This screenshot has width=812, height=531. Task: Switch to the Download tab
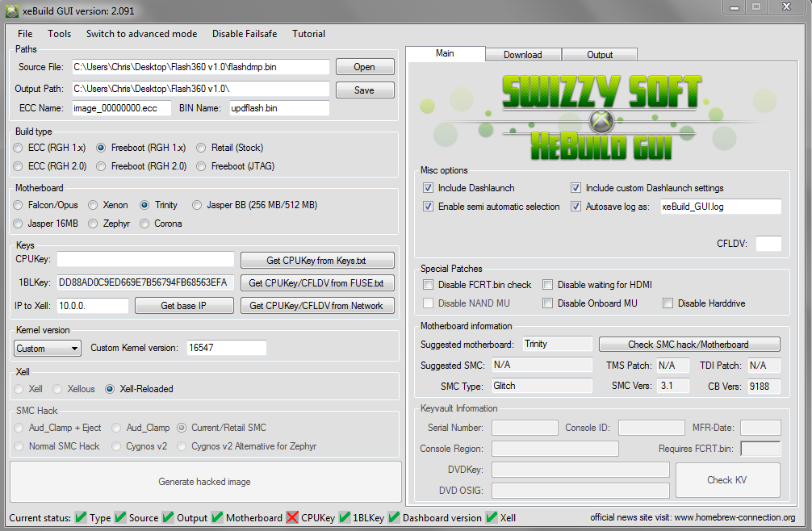(523, 54)
